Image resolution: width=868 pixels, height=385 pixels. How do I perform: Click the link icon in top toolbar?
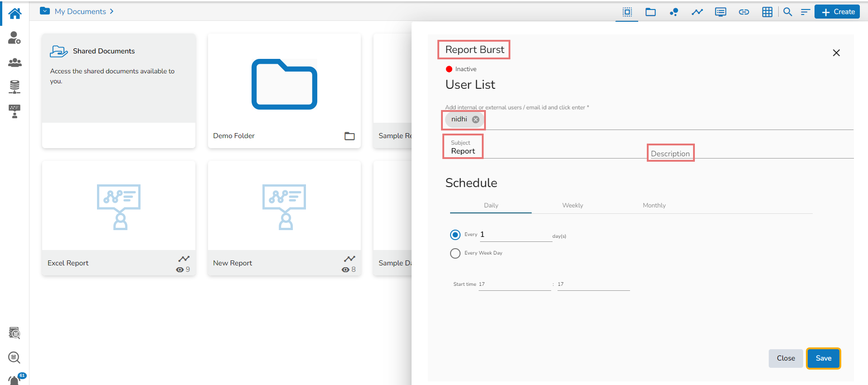point(744,12)
